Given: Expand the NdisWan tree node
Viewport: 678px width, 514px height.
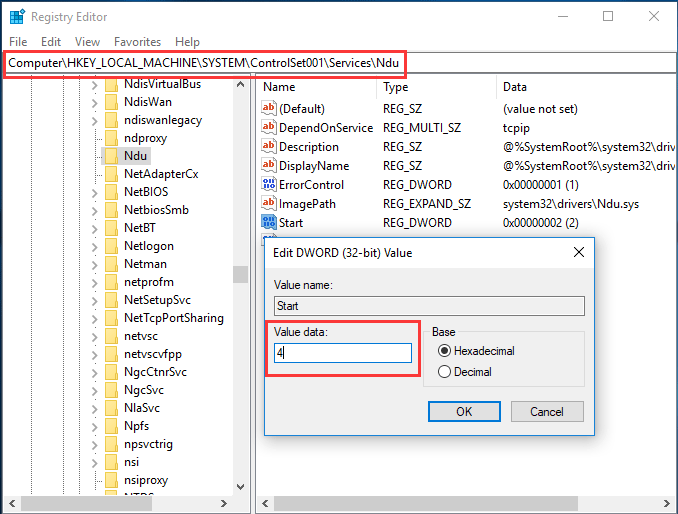Looking at the screenshot, I should (x=95, y=103).
